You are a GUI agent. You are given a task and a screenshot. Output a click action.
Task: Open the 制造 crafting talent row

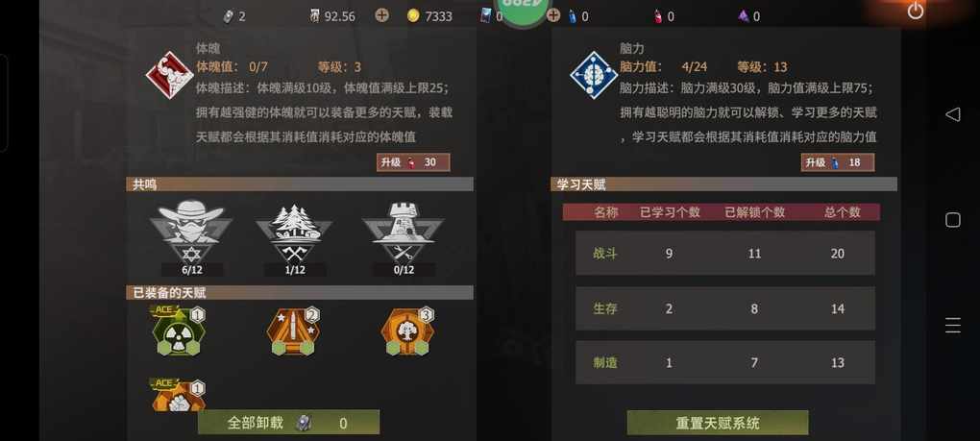pos(725,362)
